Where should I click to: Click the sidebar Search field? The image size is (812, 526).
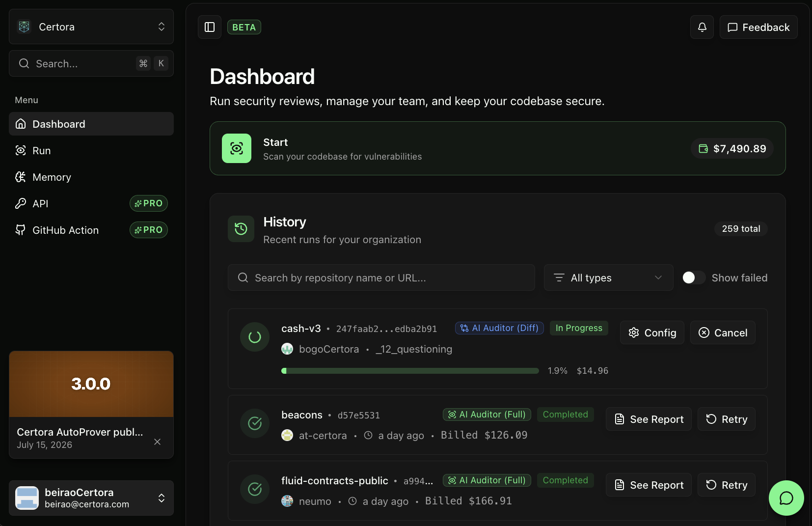pos(91,63)
